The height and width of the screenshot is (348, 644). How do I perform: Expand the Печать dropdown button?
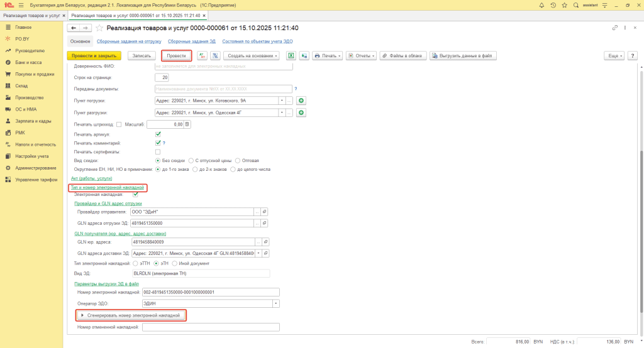(x=328, y=55)
